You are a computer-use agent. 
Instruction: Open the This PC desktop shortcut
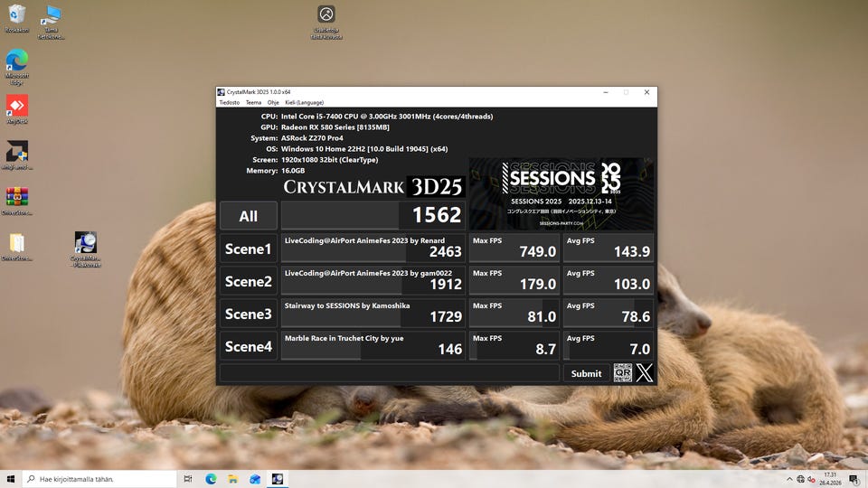pos(51,22)
